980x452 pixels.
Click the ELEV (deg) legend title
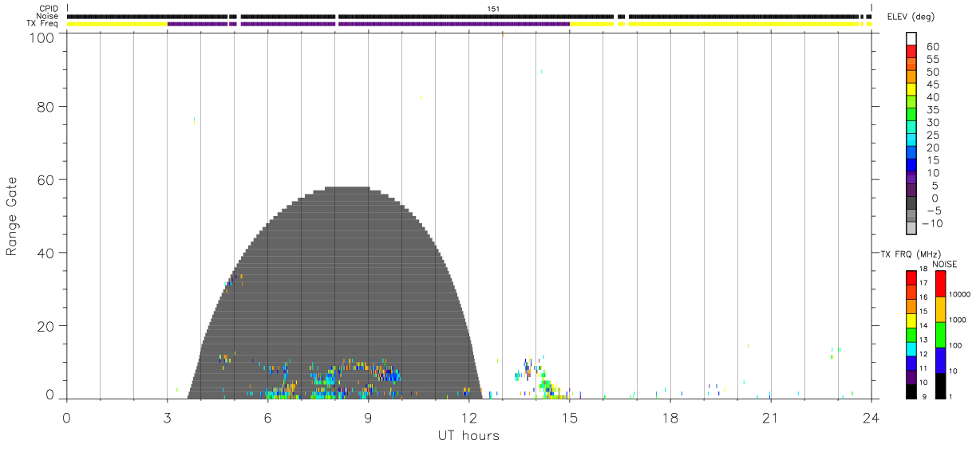tap(911, 17)
